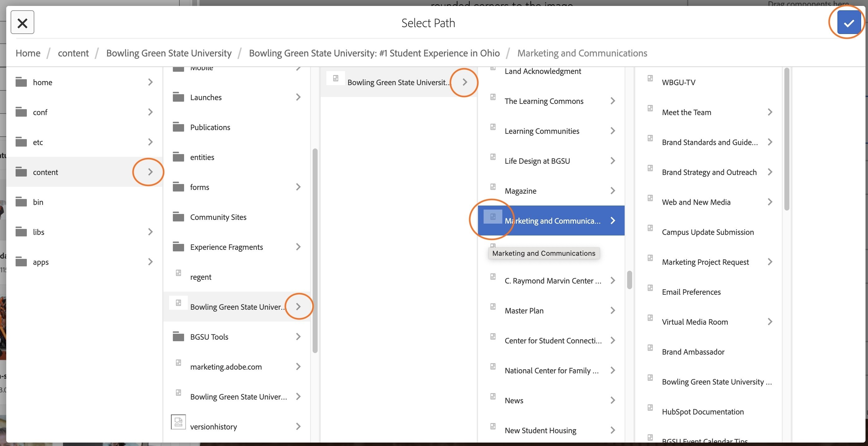Select C. Raymond Marvin Center item
This screenshot has height=446, width=868.
tap(551, 281)
